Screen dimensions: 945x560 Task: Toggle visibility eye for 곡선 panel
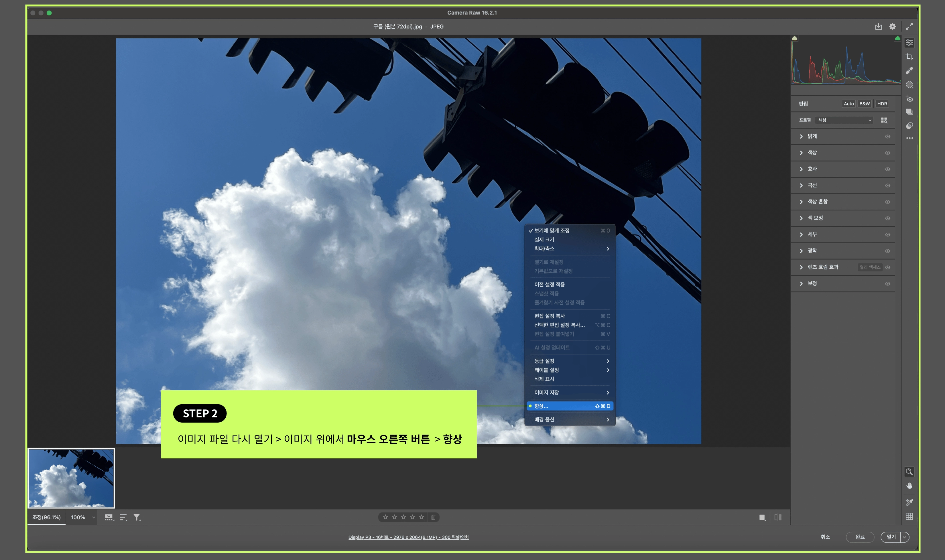887,186
